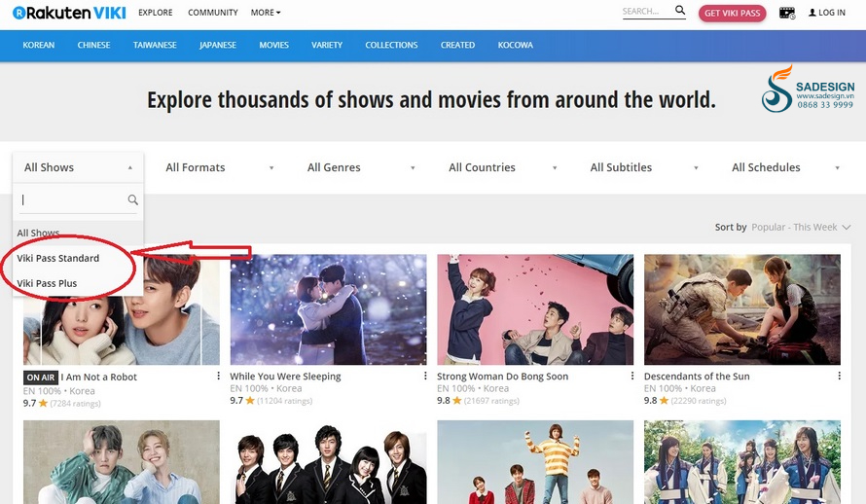Open the VARIETY category tab
The width and height of the screenshot is (866, 504).
click(x=327, y=45)
